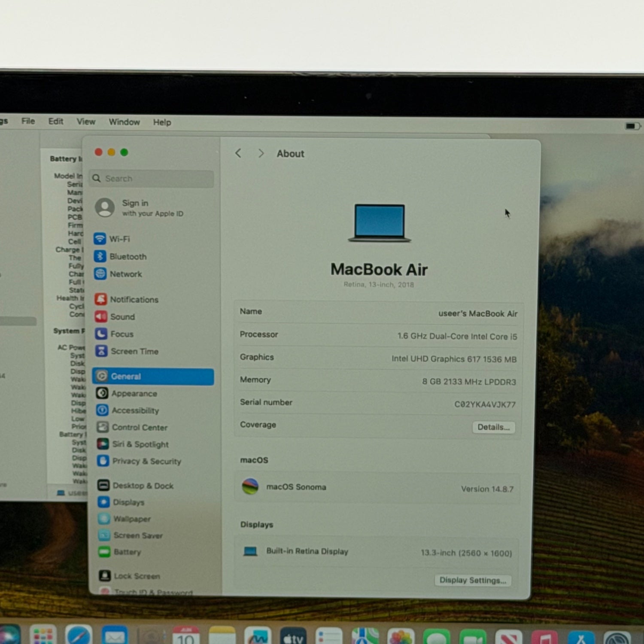Screen dimensions: 644x644
Task: Select the processor value "1.6 GHz Dual-Core Intel Core i5"
Action: click(x=457, y=336)
